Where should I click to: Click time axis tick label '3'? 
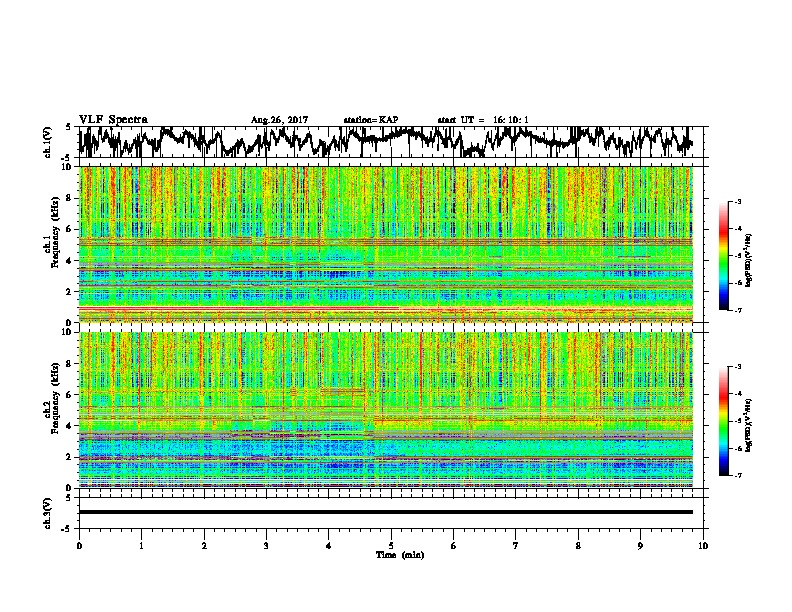point(266,546)
